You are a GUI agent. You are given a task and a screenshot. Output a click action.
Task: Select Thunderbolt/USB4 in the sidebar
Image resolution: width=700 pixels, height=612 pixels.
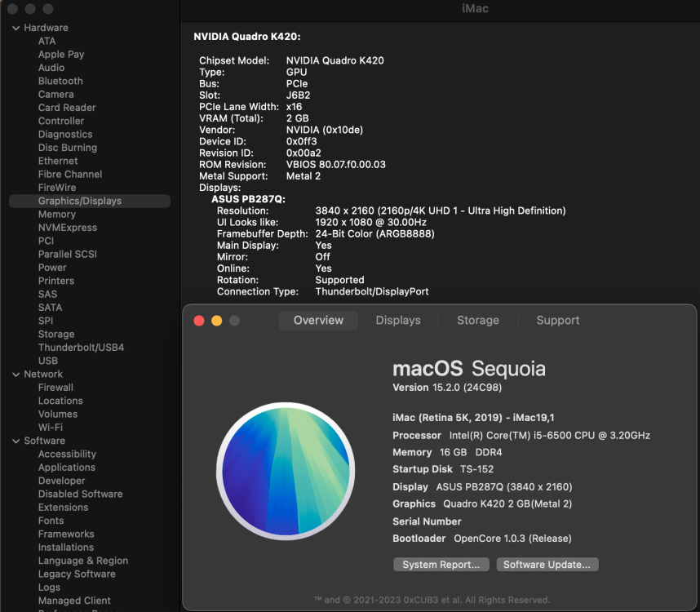82,348
